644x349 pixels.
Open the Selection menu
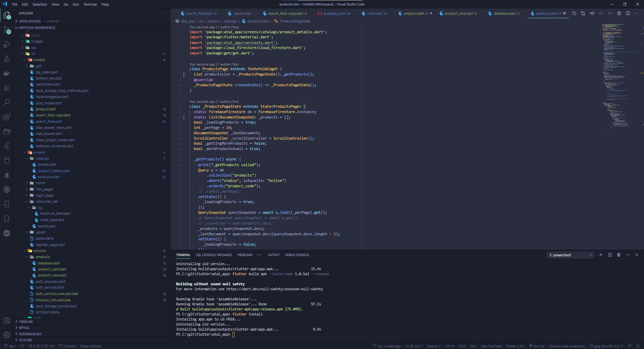pyautogui.click(x=40, y=4)
